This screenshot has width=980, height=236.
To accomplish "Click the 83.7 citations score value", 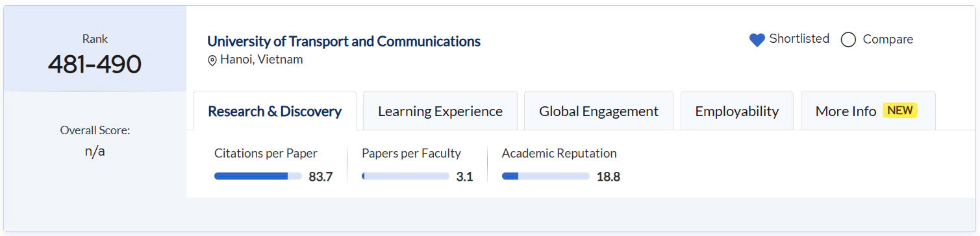I will tap(321, 176).
